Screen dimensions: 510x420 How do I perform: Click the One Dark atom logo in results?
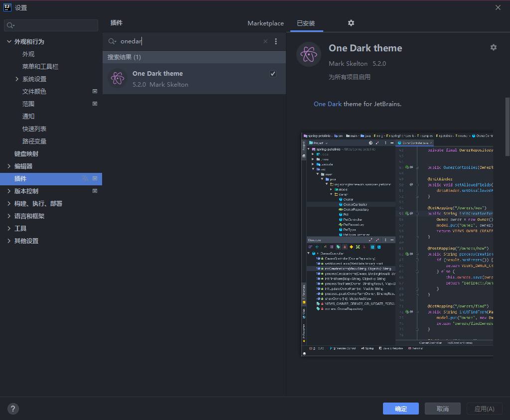pos(118,78)
